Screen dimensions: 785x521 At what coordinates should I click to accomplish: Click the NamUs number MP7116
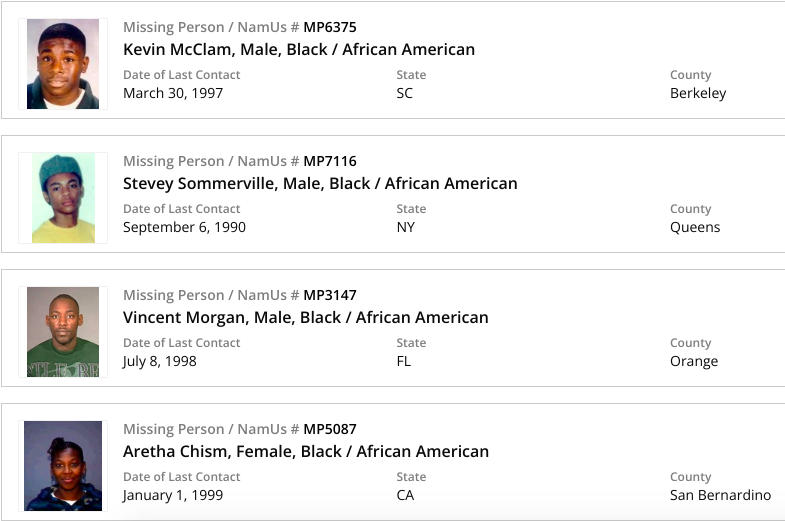point(330,161)
